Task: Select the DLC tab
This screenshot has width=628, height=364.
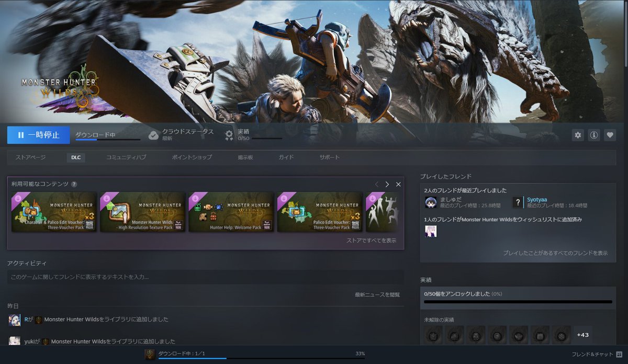Action: (x=76, y=157)
